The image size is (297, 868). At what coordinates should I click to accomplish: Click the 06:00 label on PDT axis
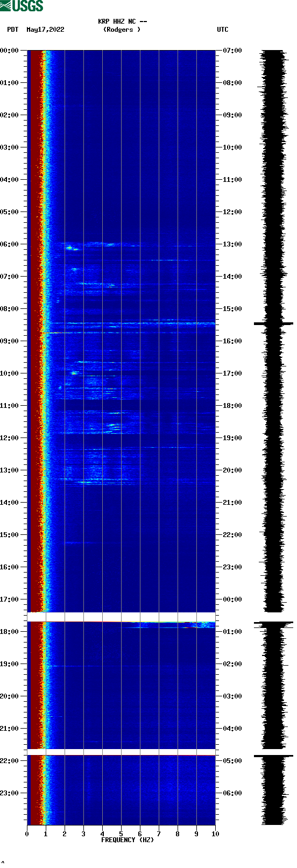pyautogui.click(x=10, y=244)
